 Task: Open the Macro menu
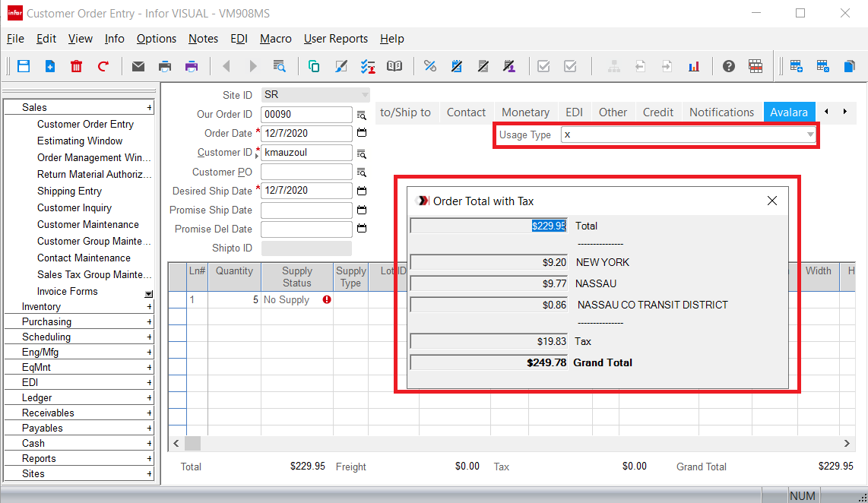coord(276,39)
